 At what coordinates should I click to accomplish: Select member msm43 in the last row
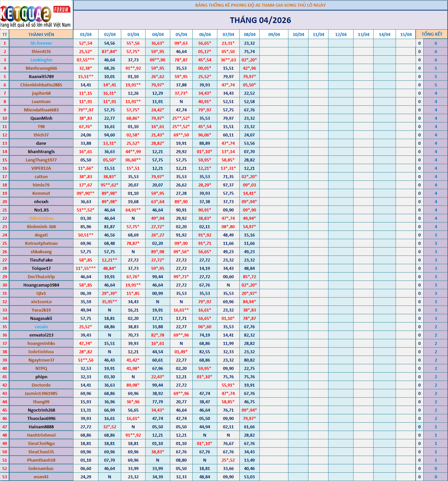pyautogui.click(x=41, y=477)
